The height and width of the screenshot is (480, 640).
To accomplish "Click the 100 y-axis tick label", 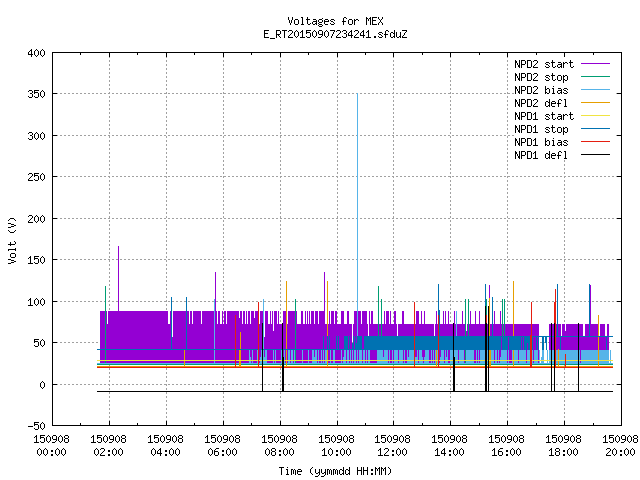I will click(x=36, y=302).
